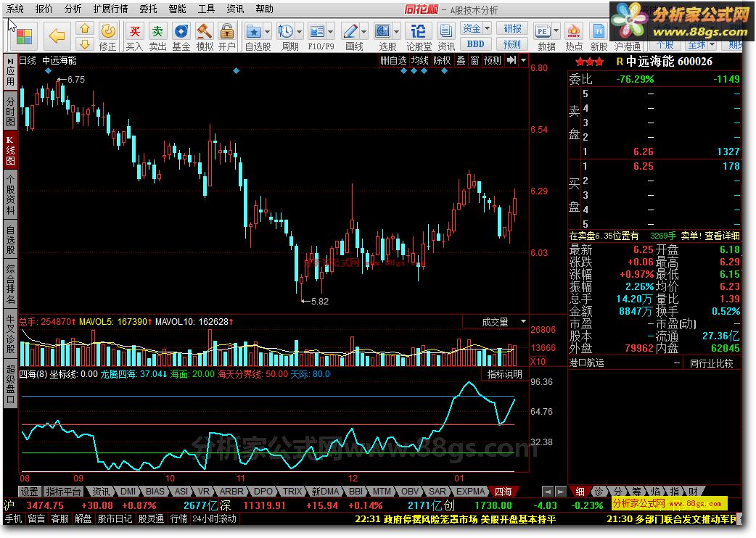Viewport: 756px width, 538px height.
Task: Open the 指标平台 button
Action: (x=63, y=492)
